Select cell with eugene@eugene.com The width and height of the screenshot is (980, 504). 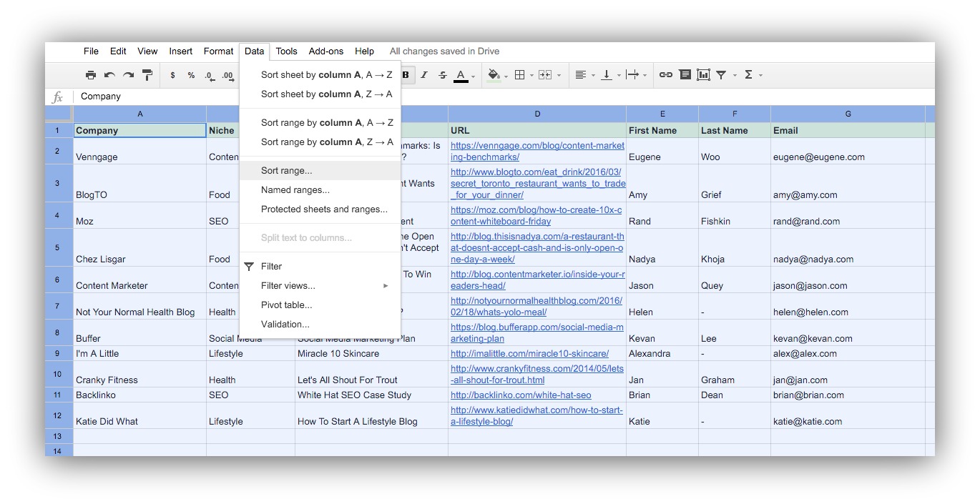point(848,151)
